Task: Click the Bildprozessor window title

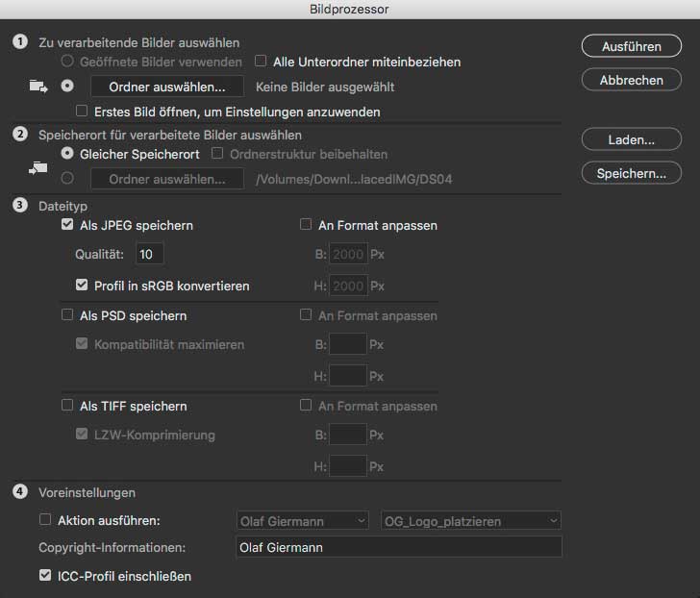Action: click(349, 9)
